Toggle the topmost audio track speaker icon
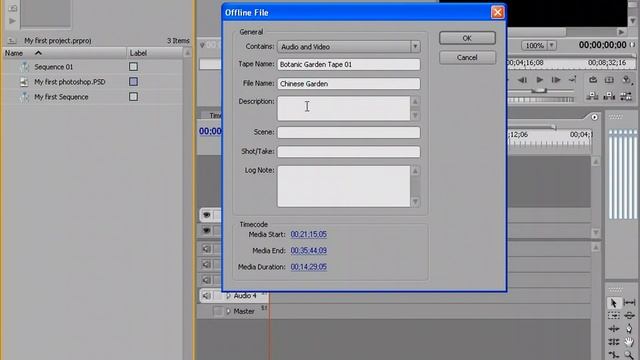 click(207, 249)
